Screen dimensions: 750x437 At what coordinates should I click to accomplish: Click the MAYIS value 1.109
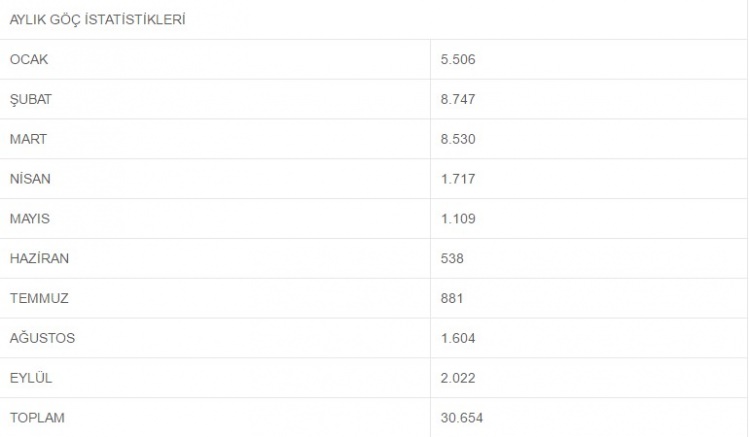click(458, 218)
